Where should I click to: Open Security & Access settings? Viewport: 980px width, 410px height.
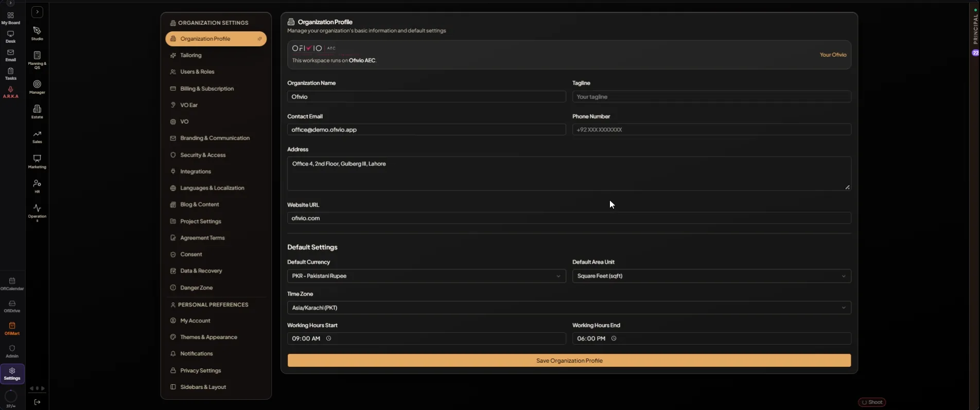(x=216, y=155)
